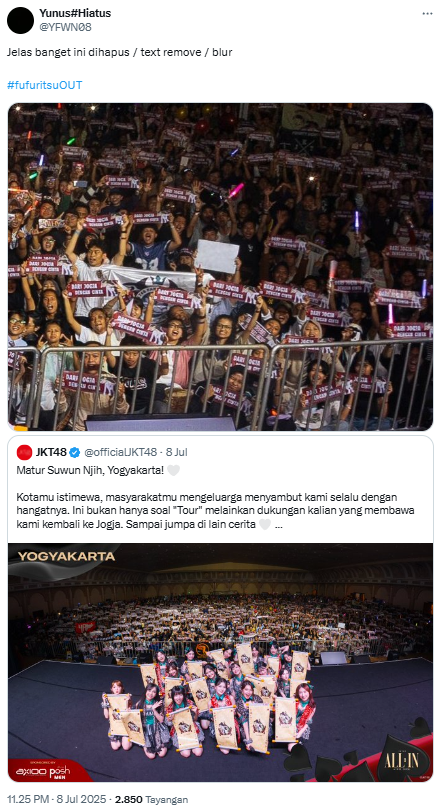Image resolution: width=442 pixels, height=808 pixels.
Task: Click the @YFWN08 handle
Action: tap(65, 27)
